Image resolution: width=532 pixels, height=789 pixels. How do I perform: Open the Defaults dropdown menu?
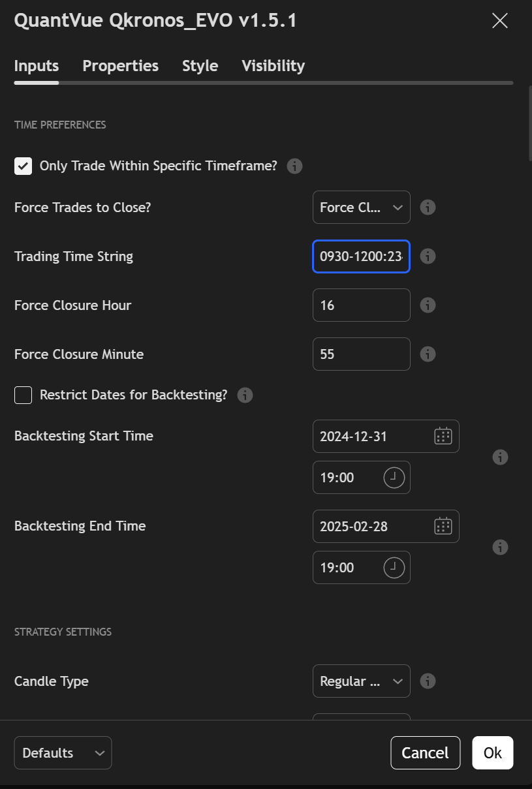click(63, 753)
